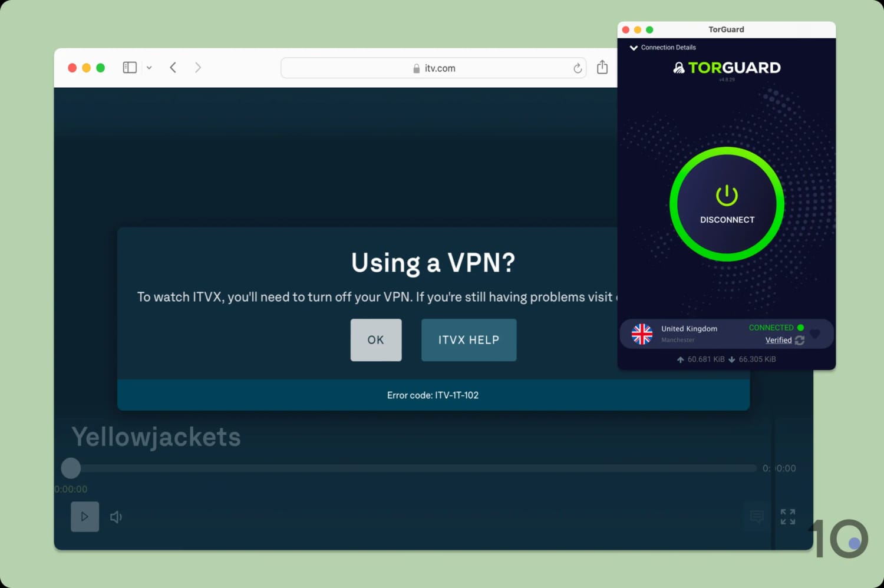Favorite the Manchester server via the heart icon
Viewport: 884px width, 588px height.
815,334
